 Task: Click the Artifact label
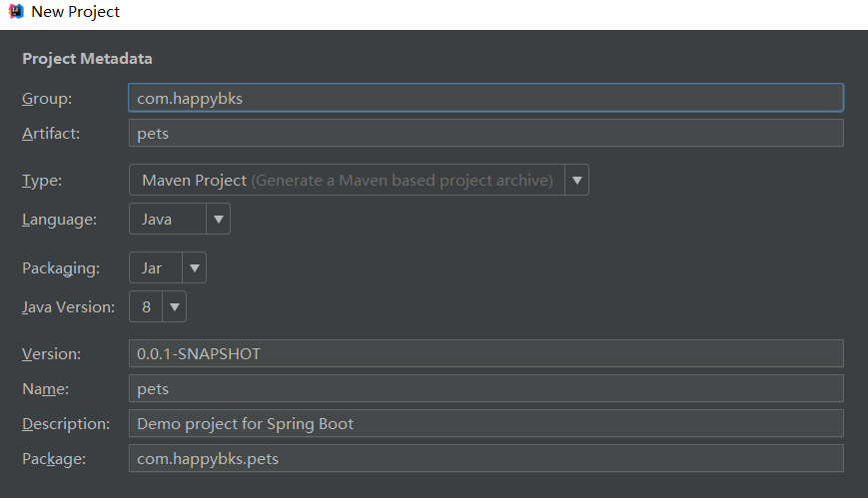coord(51,134)
